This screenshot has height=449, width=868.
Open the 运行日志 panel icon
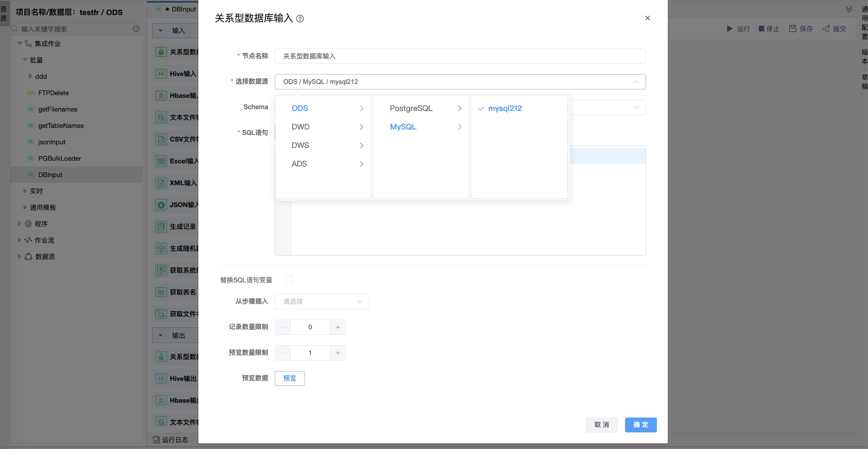click(156, 440)
